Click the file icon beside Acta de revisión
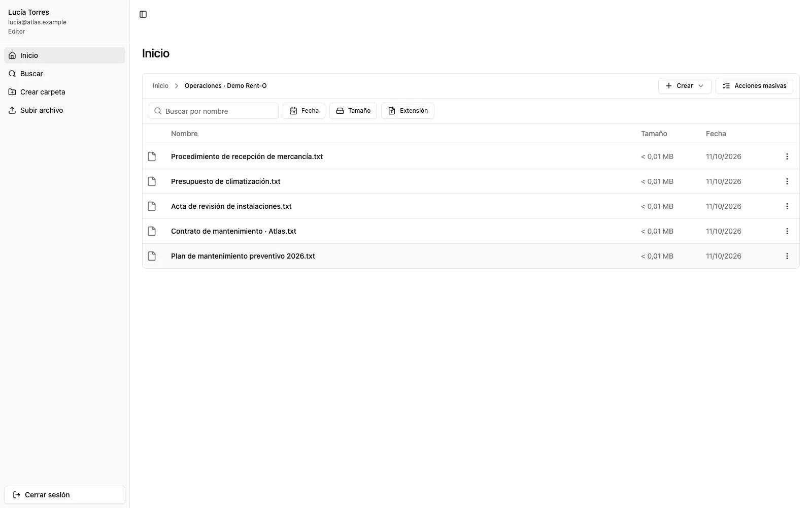The width and height of the screenshot is (812, 508). click(152, 206)
